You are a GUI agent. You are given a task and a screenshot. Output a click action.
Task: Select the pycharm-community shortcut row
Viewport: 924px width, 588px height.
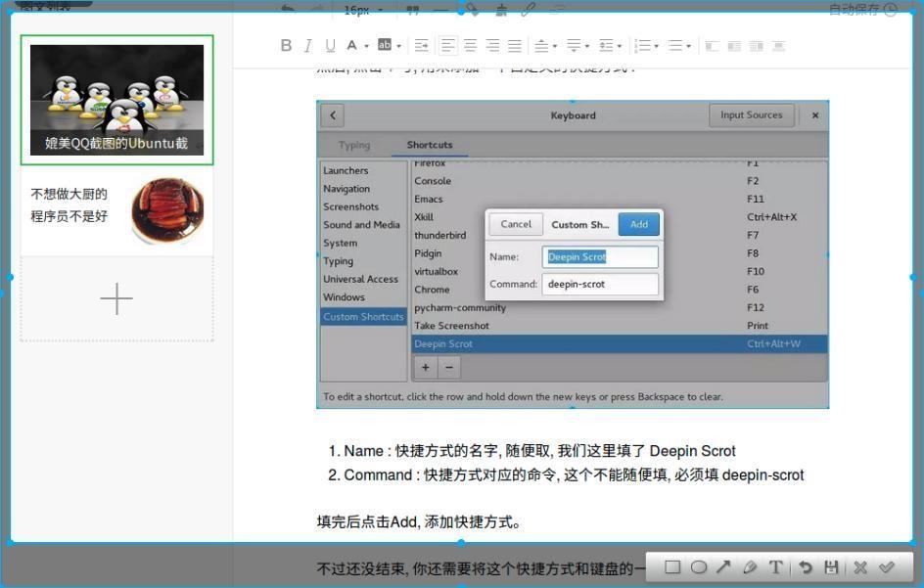[620, 307]
